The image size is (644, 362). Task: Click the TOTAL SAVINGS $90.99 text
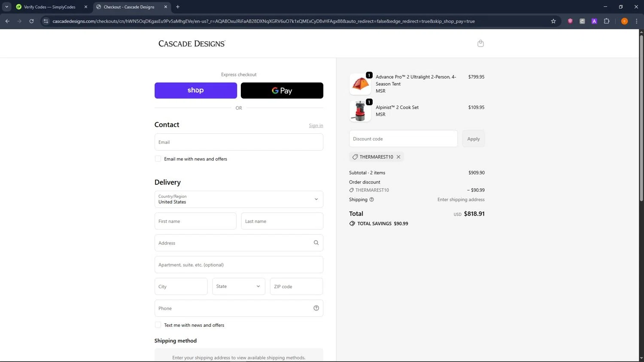click(x=383, y=223)
